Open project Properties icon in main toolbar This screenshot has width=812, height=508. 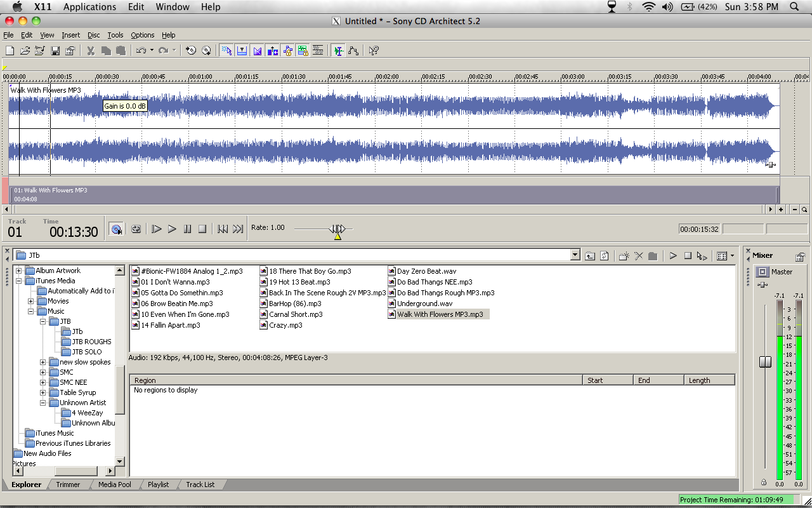pos(70,51)
